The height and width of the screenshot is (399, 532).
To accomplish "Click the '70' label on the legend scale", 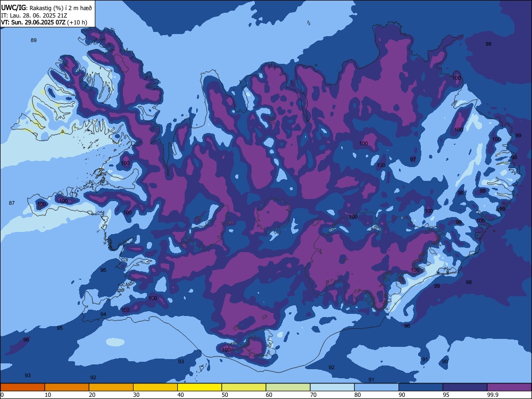I will pyautogui.click(x=313, y=395).
